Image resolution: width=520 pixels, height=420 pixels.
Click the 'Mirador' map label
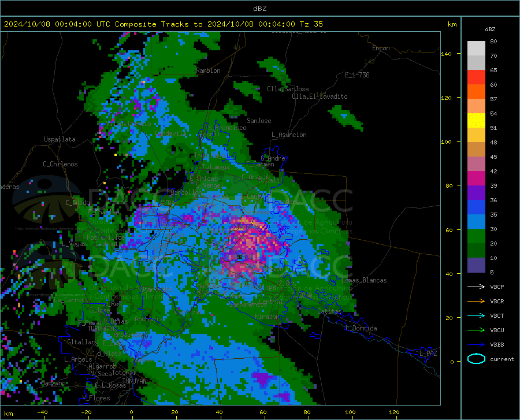[x=267, y=317]
